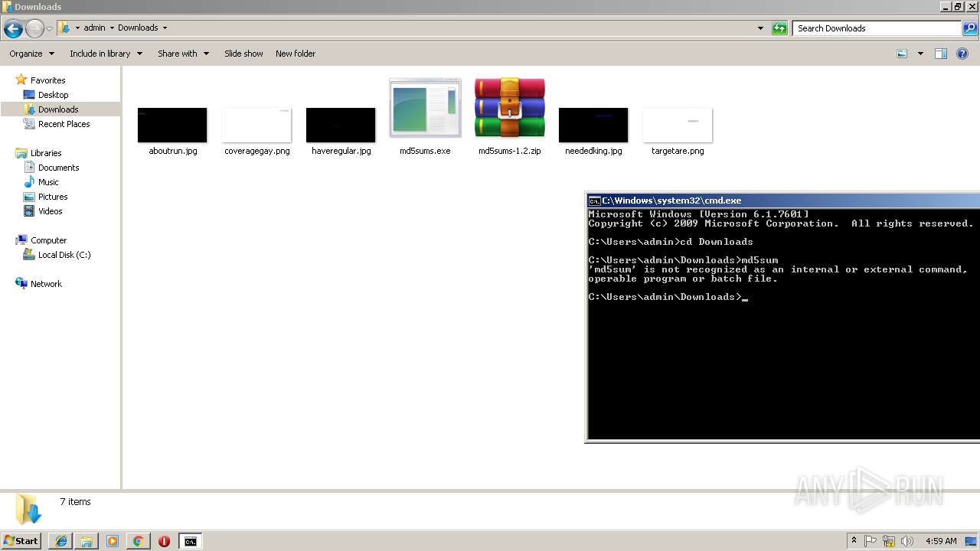Open the address bar history dropdown
The width and height of the screenshot is (980, 551).
tap(760, 28)
